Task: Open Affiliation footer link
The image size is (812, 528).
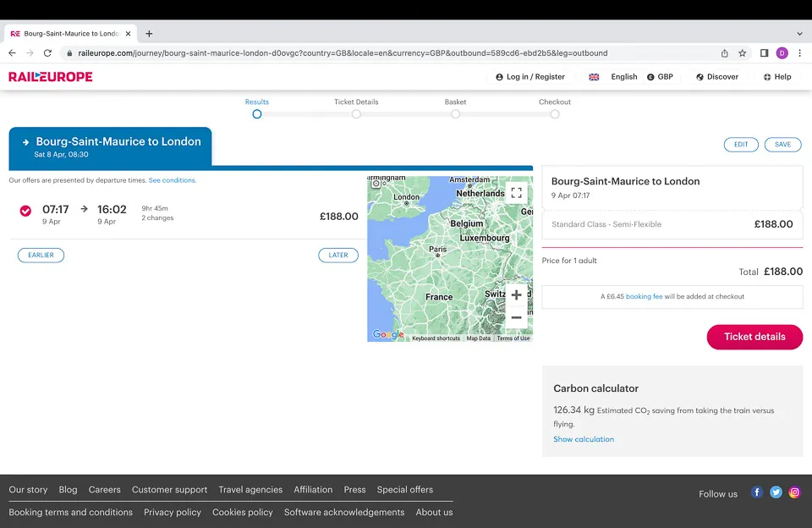Action: pyautogui.click(x=313, y=490)
